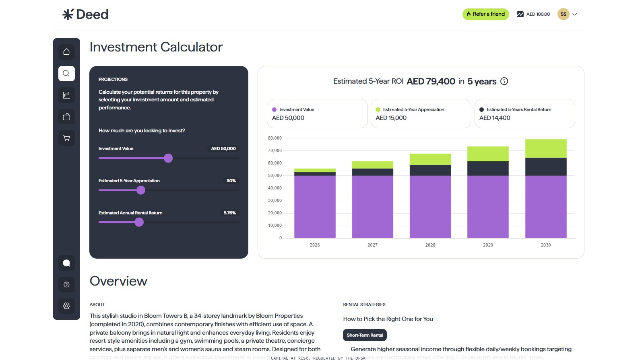Screen dimensions: 644x362
Task: Adjust the Investment Value slider handle
Action: pyautogui.click(x=168, y=158)
